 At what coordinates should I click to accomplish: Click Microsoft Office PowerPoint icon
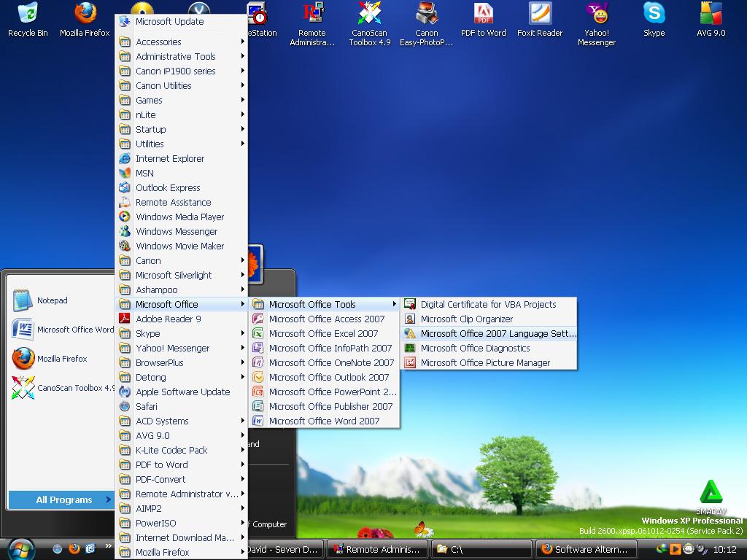[258, 392]
